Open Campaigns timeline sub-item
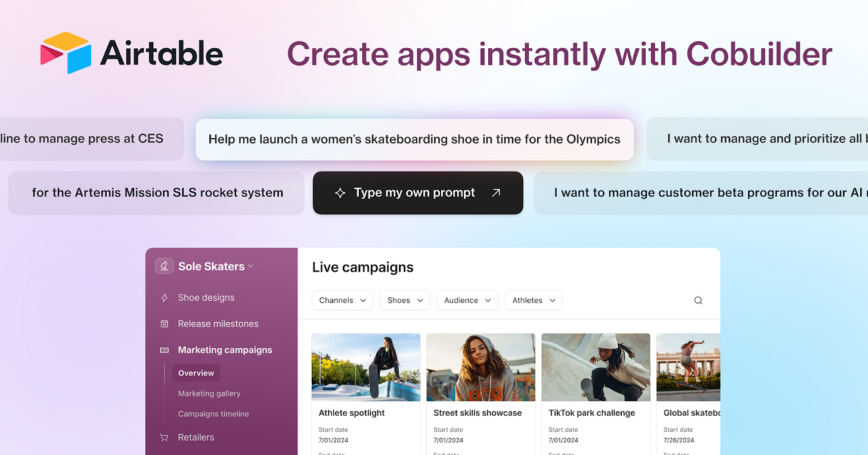Screen dimensions: 868x455 [213, 414]
